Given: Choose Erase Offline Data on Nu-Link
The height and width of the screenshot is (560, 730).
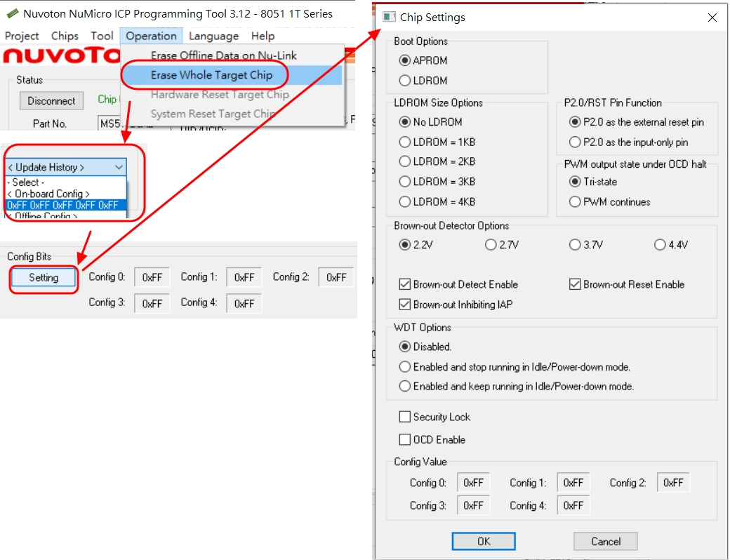Looking at the screenshot, I should click(x=223, y=55).
